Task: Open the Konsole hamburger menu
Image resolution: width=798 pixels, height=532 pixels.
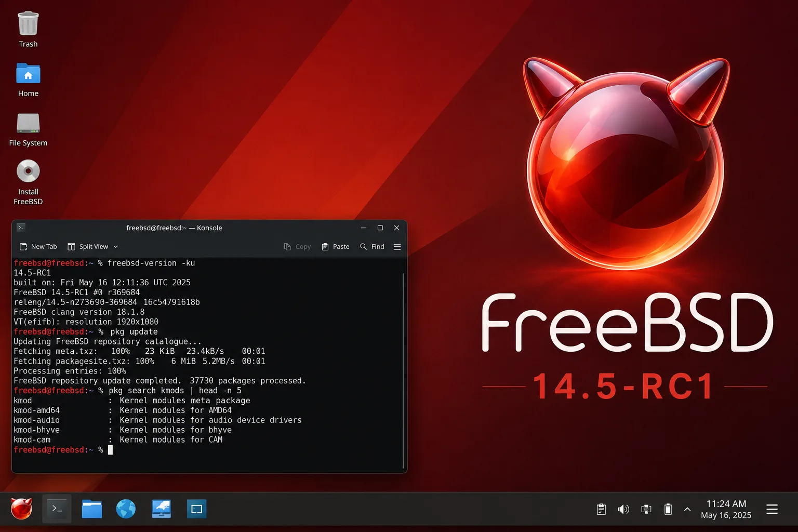Action: (x=397, y=247)
